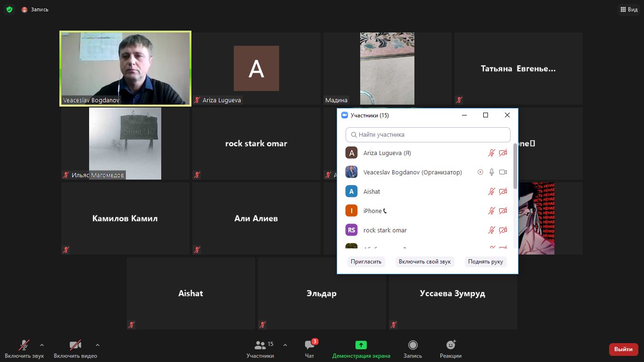
Task: Click muted mic icon in rock stark omar row
Action: (492, 230)
